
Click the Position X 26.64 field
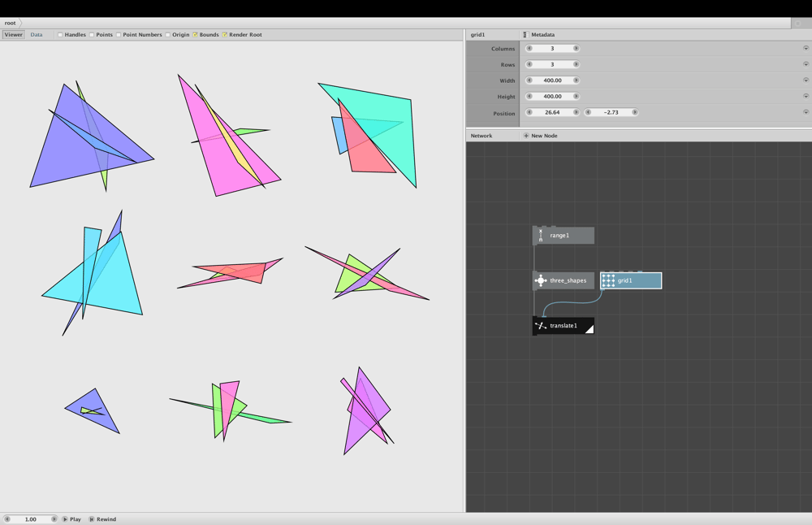pyautogui.click(x=552, y=112)
